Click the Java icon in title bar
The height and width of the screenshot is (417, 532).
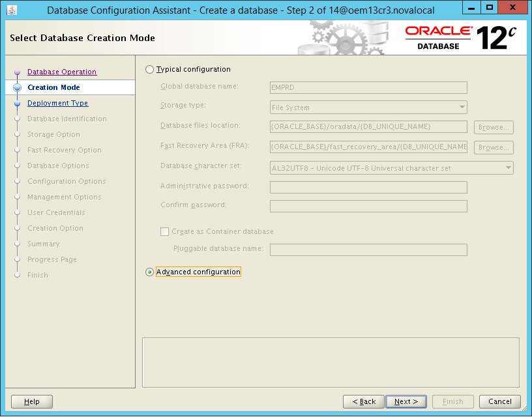12,10
